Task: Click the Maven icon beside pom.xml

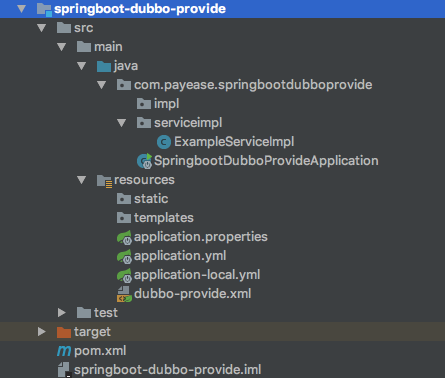Action: click(x=64, y=351)
